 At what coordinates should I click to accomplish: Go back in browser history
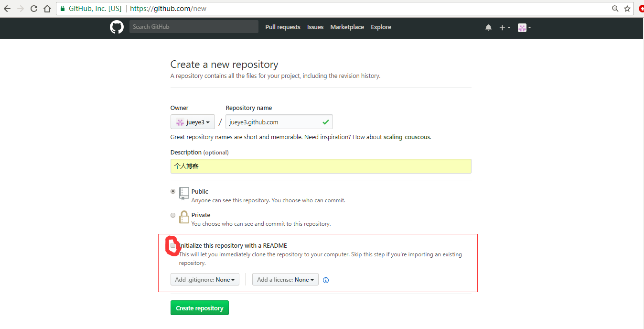(7, 9)
